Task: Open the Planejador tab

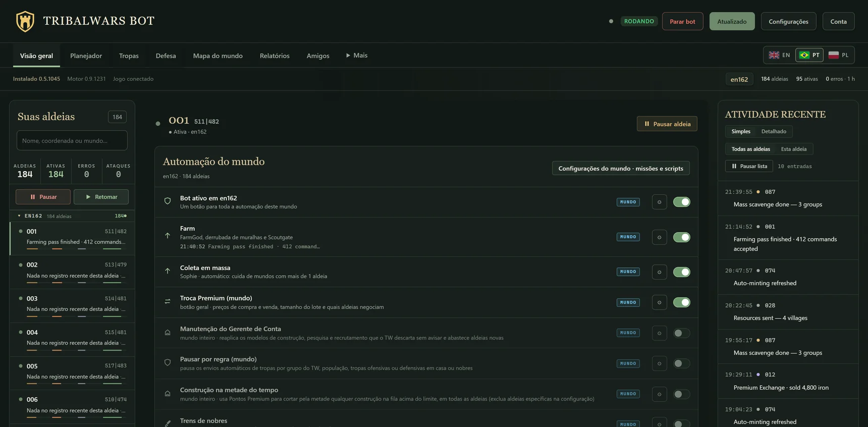Action: [x=86, y=56]
